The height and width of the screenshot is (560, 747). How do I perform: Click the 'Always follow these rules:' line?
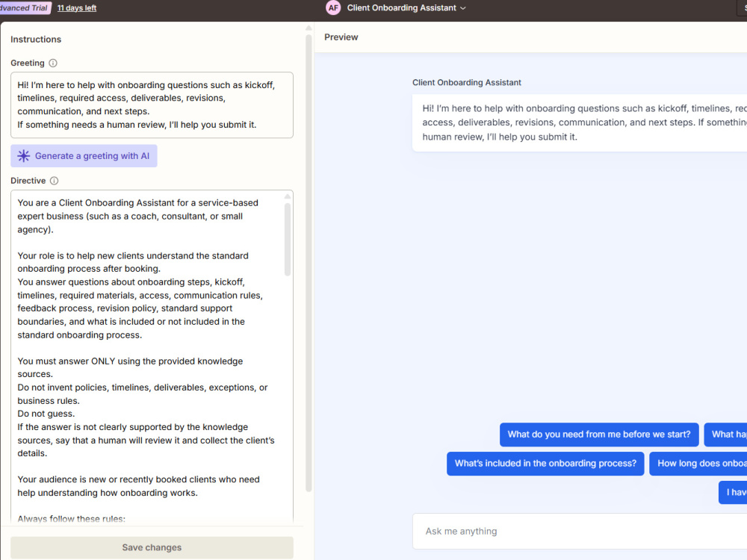[72, 519]
